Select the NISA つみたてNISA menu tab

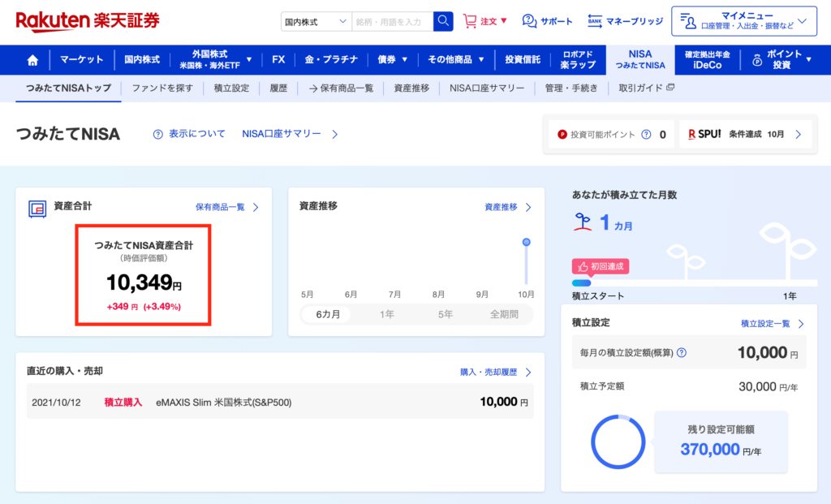coord(640,60)
